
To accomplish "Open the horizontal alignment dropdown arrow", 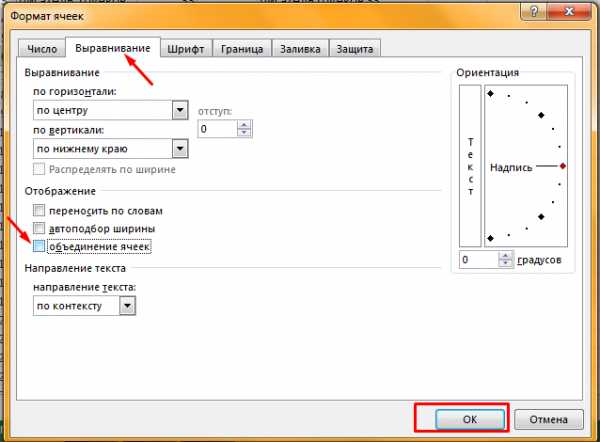I will point(180,111).
